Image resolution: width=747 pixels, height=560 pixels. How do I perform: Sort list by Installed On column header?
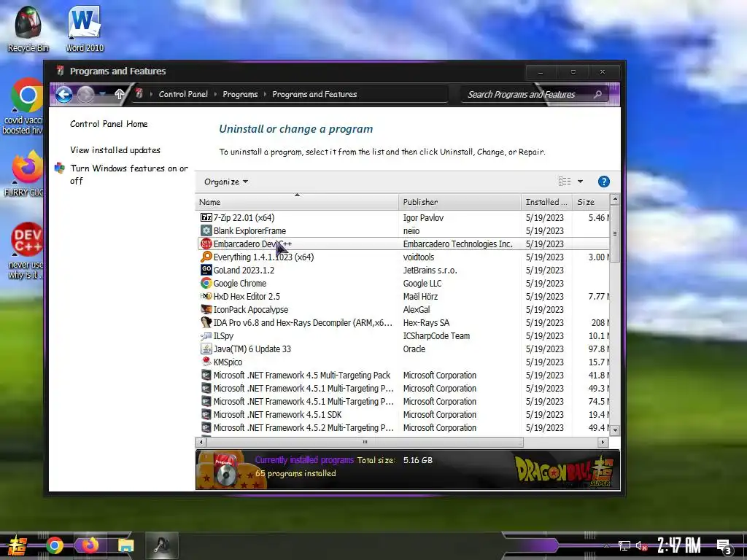point(546,202)
